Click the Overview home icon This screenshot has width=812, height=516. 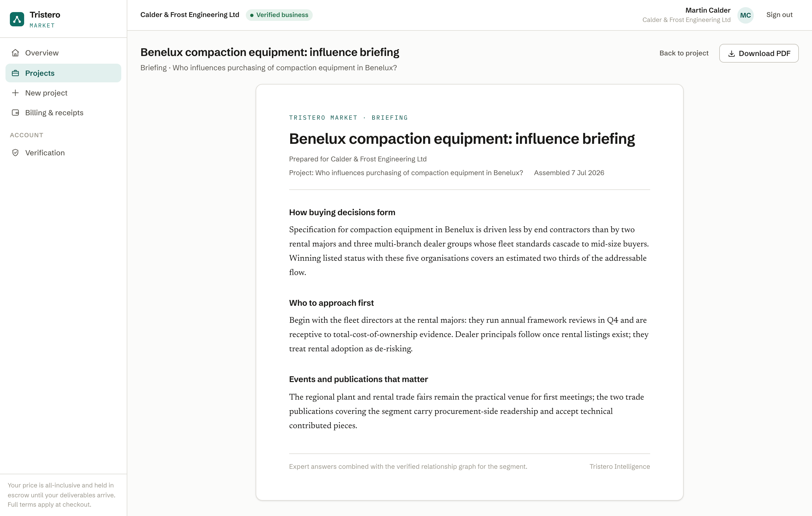(15, 53)
